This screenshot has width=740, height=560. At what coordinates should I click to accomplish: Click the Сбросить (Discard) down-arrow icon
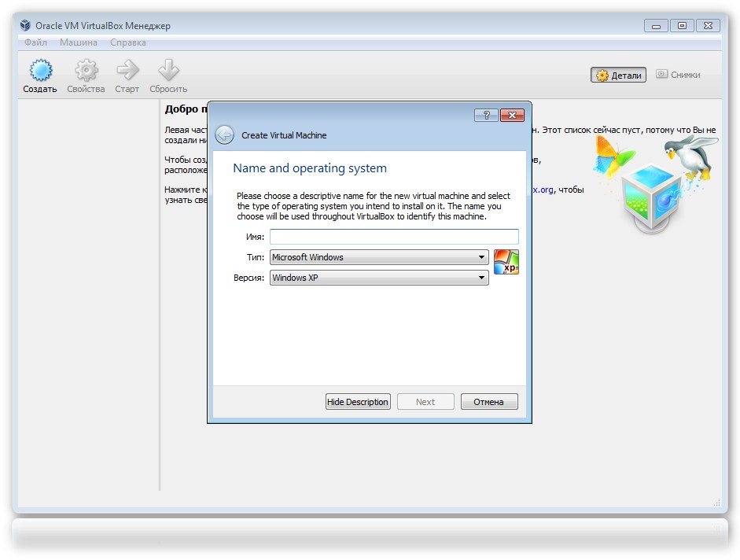pyautogui.click(x=168, y=72)
